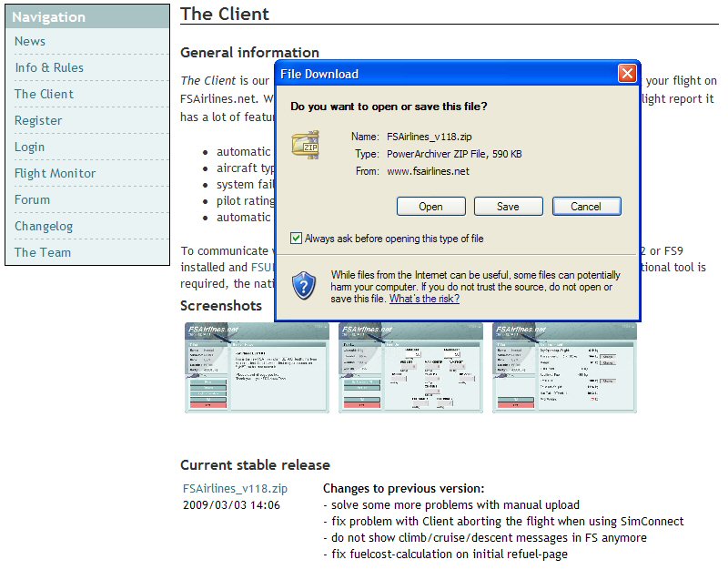Click the 'fix fuelcost-calculation on initial refuel-page' line

pyautogui.click(x=445, y=554)
